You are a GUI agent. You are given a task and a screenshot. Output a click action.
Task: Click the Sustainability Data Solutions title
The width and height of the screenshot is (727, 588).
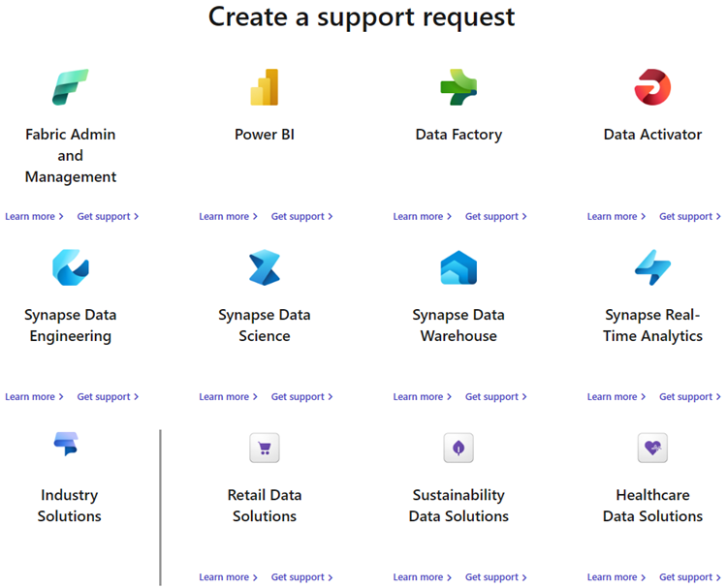(x=458, y=506)
